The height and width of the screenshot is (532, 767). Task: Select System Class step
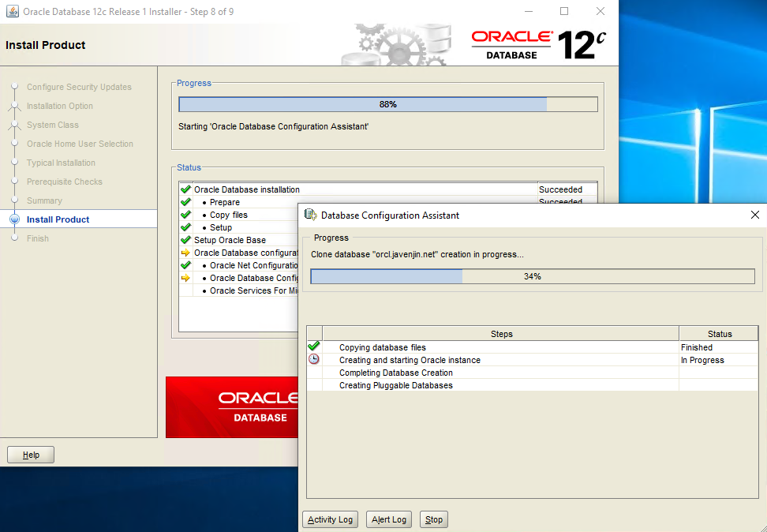(x=52, y=125)
